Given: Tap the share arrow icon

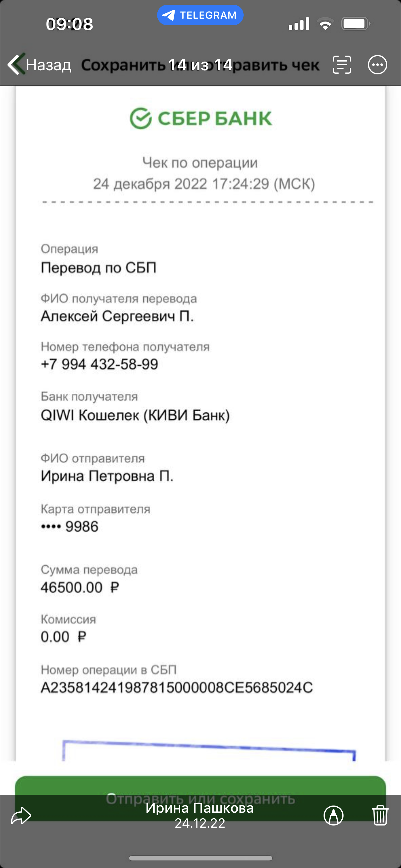Looking at the screenshot, I should click(21, 816).
